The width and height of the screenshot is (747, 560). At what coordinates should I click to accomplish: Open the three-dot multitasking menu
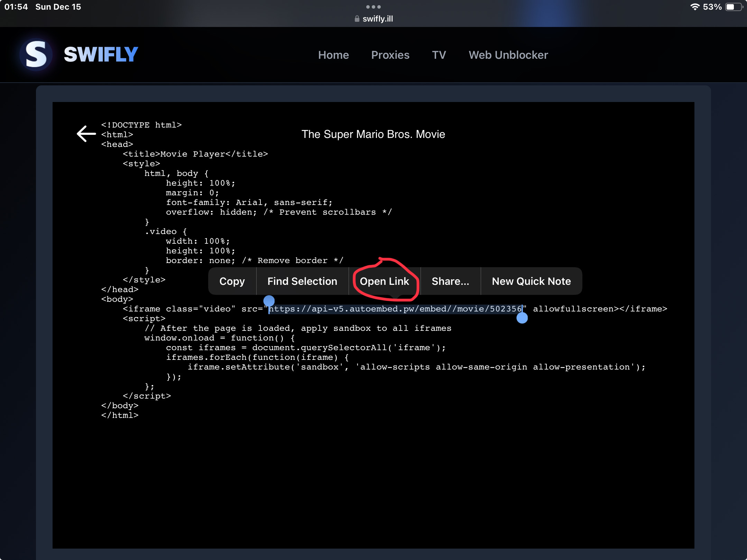click(373, 7)
